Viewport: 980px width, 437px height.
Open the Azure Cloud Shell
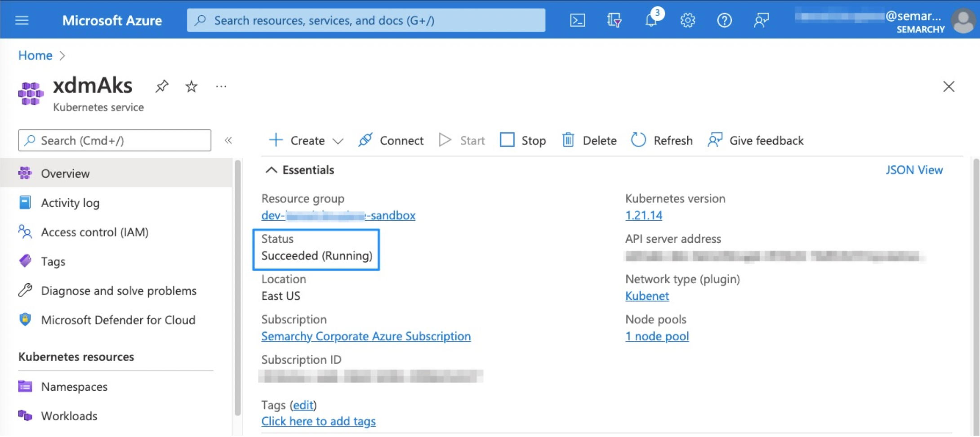578,20
